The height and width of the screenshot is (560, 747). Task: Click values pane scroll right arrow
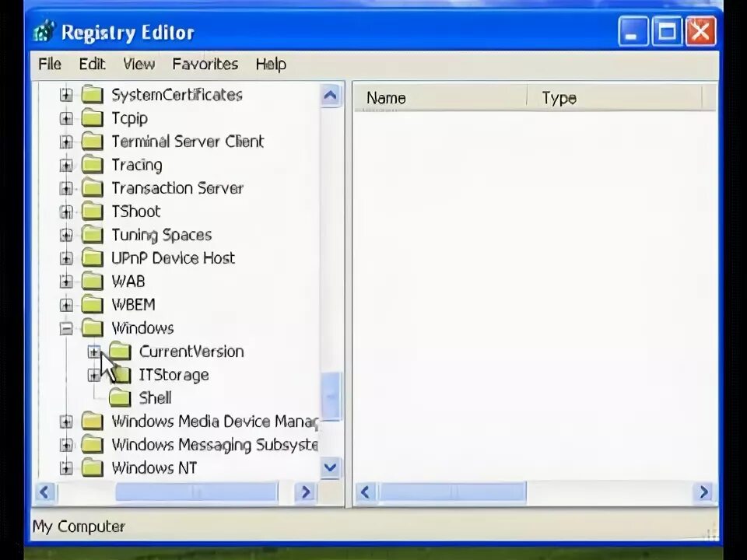pos(703,492)
